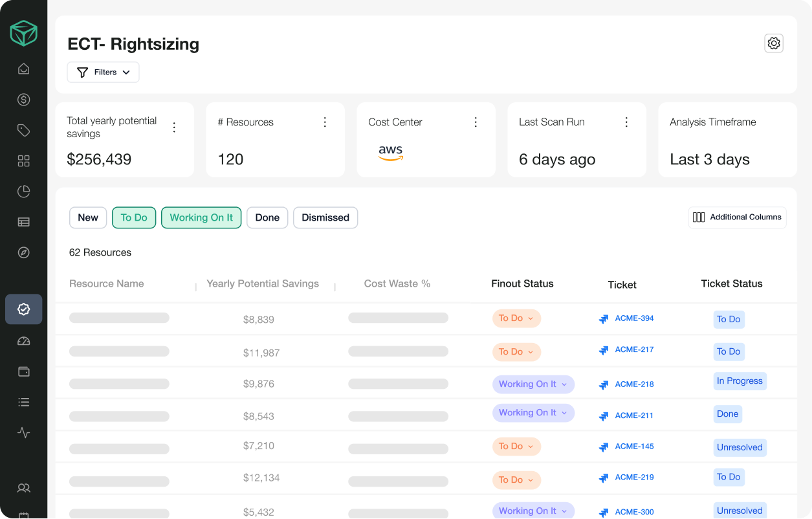Open Total yearly potential savings card menu
The width and height of the screenshot is (812, 519).
174,127
